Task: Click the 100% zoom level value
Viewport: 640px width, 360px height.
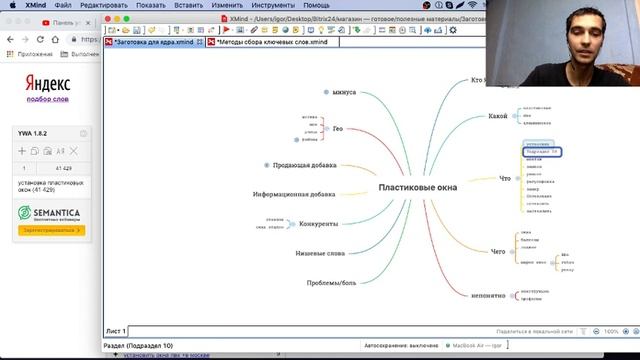Action: [x=611, y=331]
